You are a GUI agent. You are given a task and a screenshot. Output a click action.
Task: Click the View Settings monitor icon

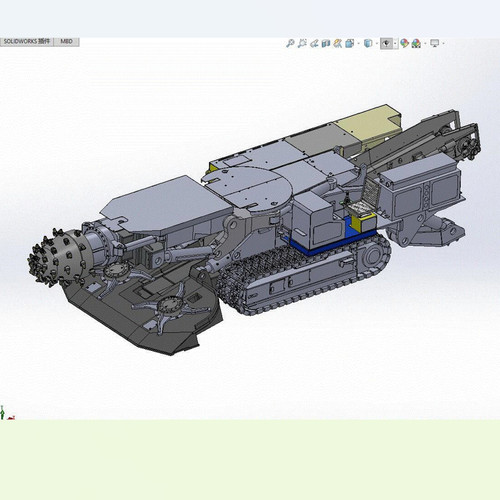(435, 43)
